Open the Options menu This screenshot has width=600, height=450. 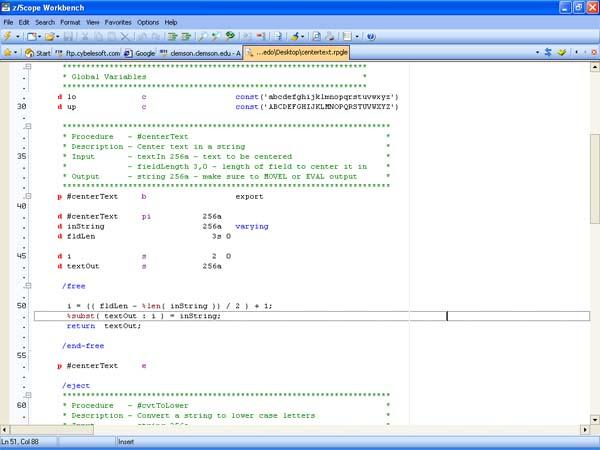click(148, 22)
